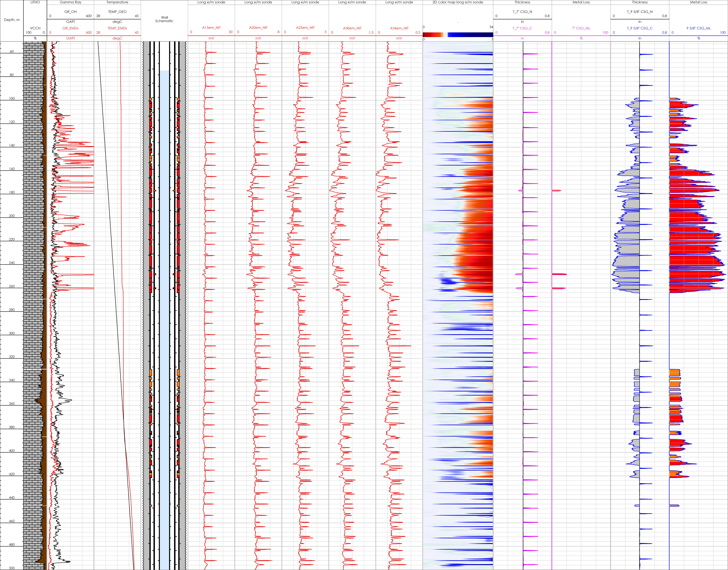This screenshot has width=728, height=570.
Task: Click the A30em_NIT curve label
Action: pyautogui.click(x=352, y=28)
